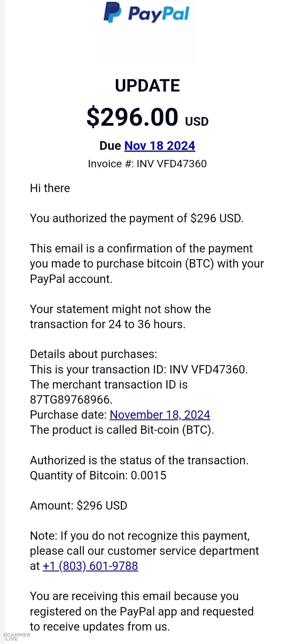Click the merchant transaction ID 87TG89768966
The image size is (290, 644).
point(71,400)
